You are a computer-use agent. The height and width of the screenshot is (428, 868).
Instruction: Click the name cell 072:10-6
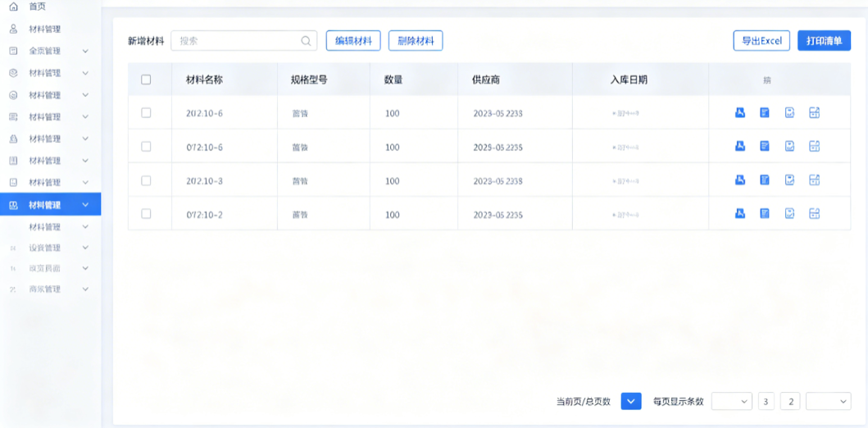click(x=205, y=148)
